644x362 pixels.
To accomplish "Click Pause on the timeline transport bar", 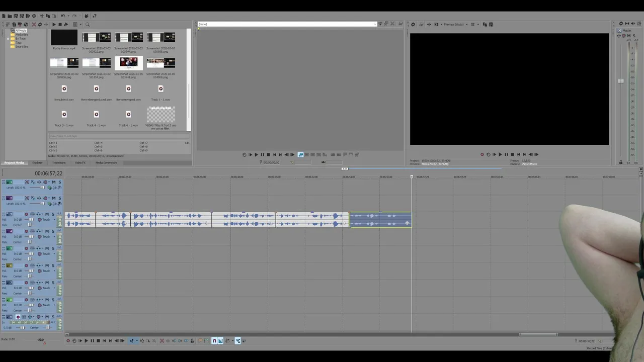I will pos(92,341).
